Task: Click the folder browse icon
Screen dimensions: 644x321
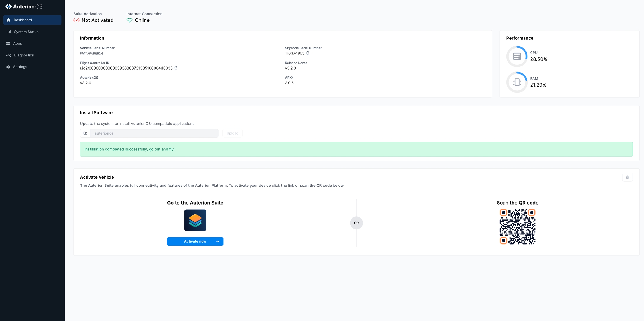Action: 85,133
